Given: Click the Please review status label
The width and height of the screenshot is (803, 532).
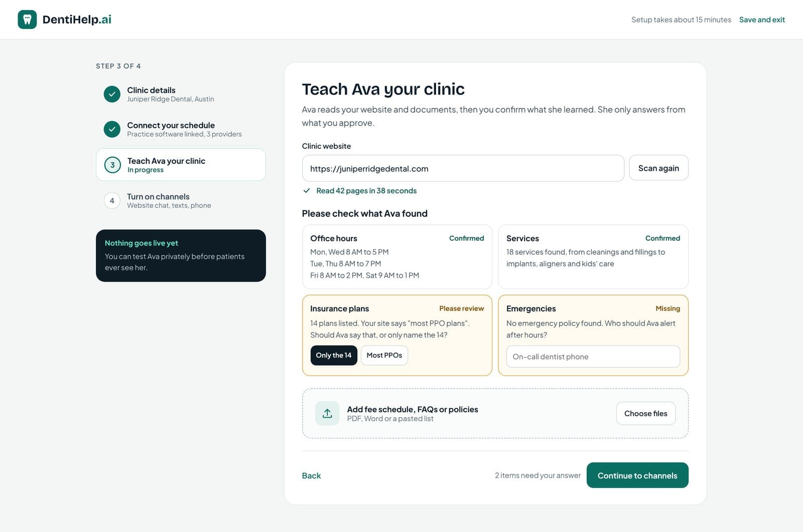Looking at the screenshot, I should click(x=461, y=308).
